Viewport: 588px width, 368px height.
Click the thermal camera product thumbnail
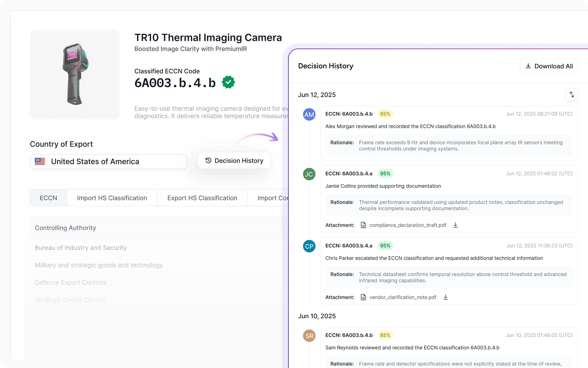74,74
